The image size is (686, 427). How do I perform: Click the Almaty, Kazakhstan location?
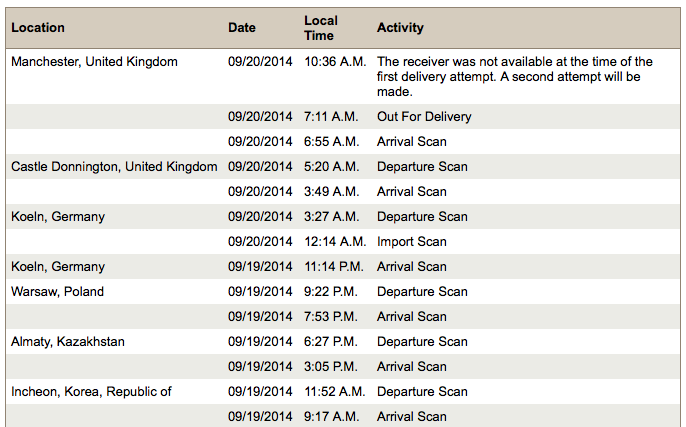(x=67, y=342)
